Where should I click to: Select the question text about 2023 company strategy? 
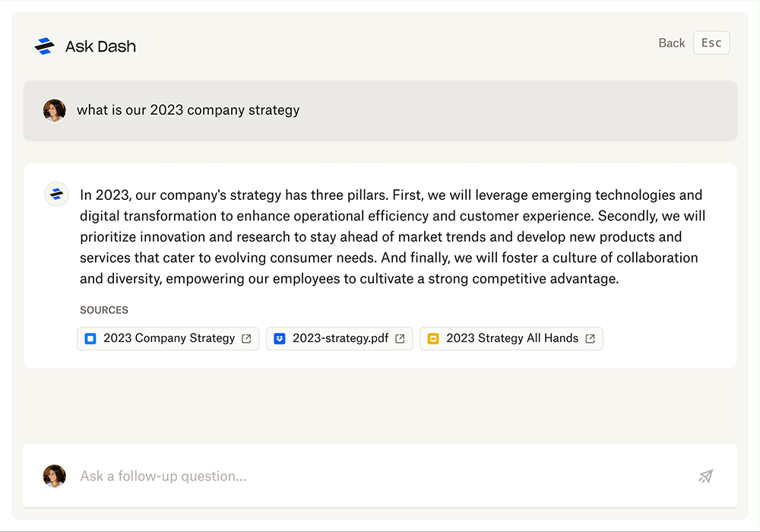(x=188, y=110)
